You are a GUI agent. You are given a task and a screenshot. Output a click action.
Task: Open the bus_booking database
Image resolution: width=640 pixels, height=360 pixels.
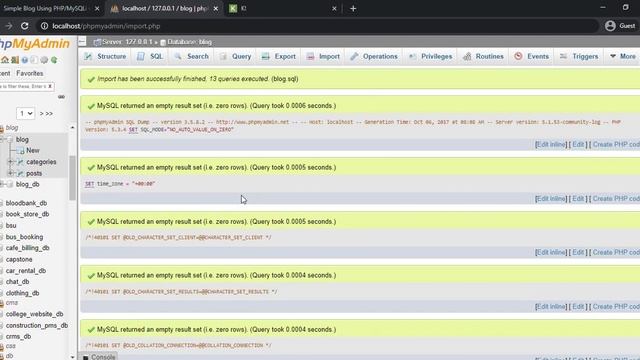(x=24, y=237)
